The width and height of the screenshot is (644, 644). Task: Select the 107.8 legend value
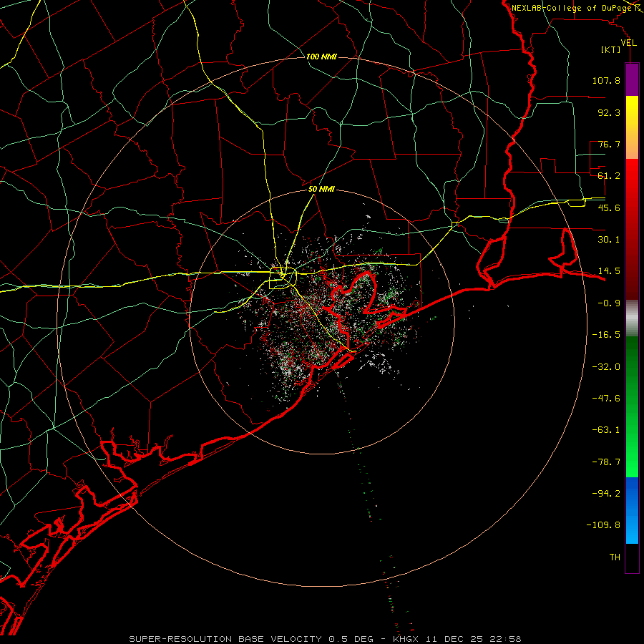(606, 80)
